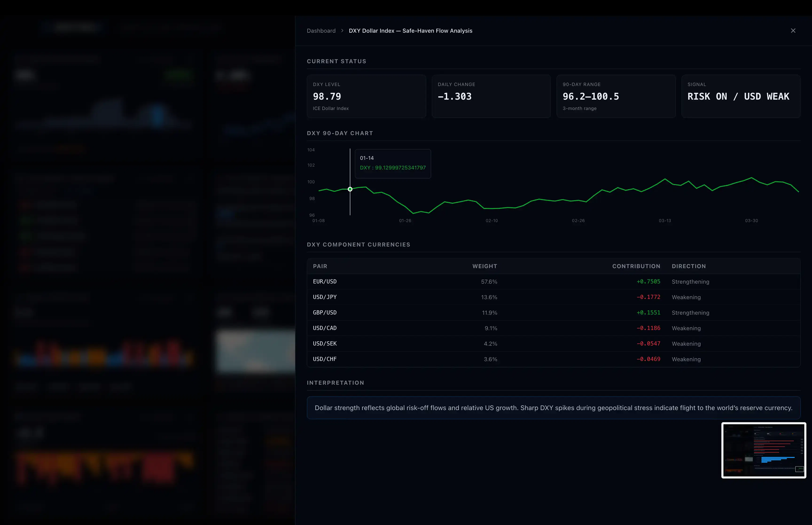Click the dollar strength interpretation paragraph

[x=553, y=408]
